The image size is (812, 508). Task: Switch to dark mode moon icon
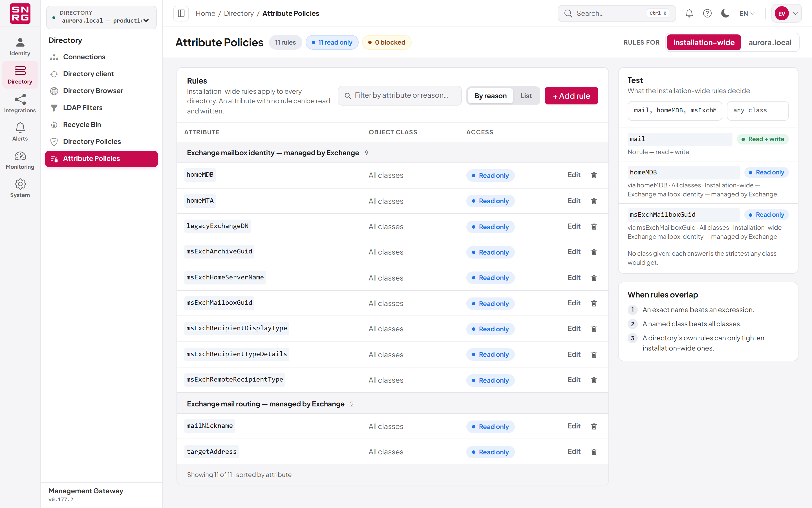(725, 14)
